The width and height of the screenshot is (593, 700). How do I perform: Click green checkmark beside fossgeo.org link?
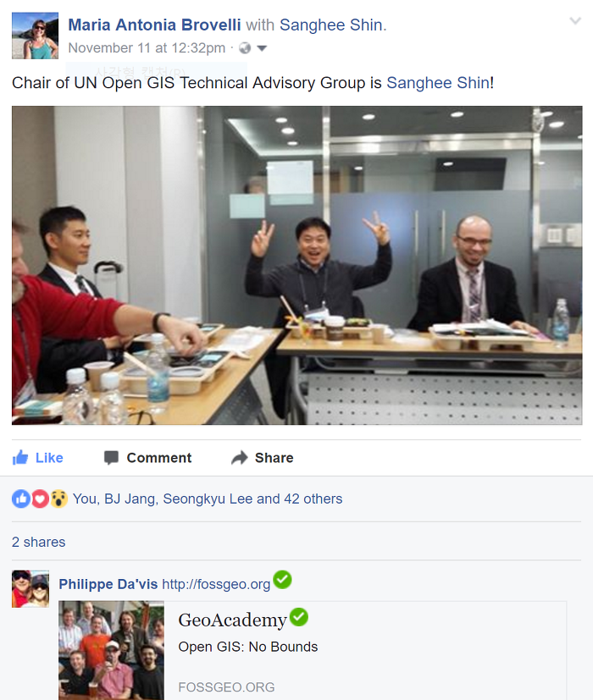282,580
